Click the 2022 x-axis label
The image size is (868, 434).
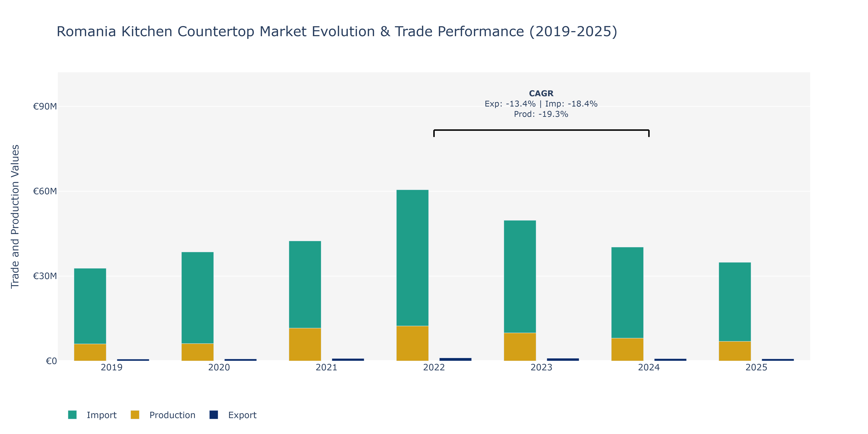point(434,367)
